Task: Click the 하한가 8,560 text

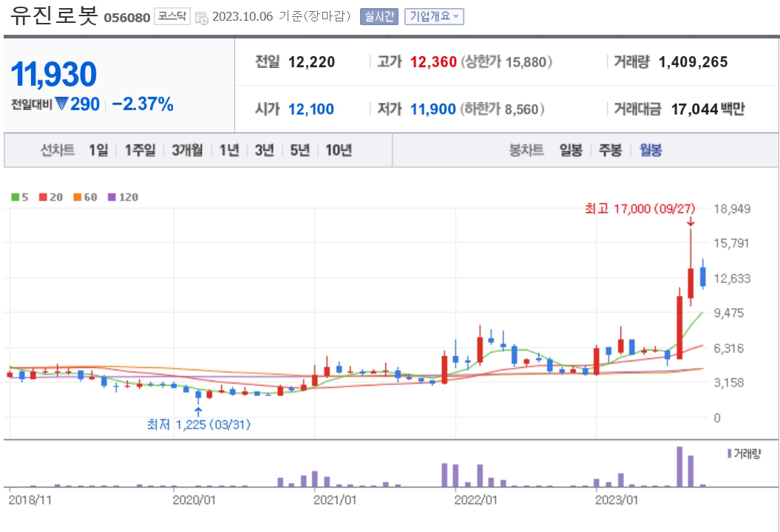Action: 503,109
